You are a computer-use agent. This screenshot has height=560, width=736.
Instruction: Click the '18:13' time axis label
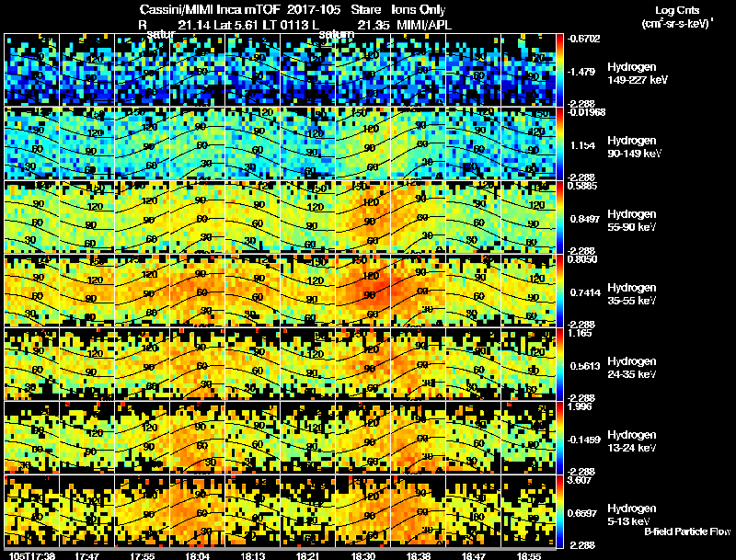coord(253,556)
